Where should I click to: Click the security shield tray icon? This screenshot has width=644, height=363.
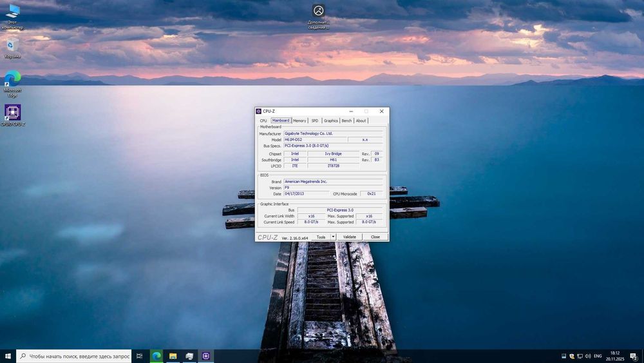click(572, 356)
